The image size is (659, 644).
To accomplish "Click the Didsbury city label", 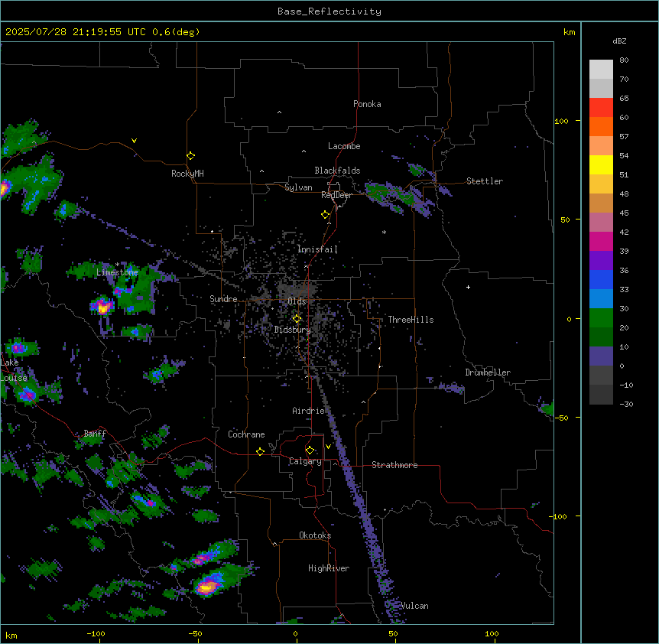I will coord(293,330).
